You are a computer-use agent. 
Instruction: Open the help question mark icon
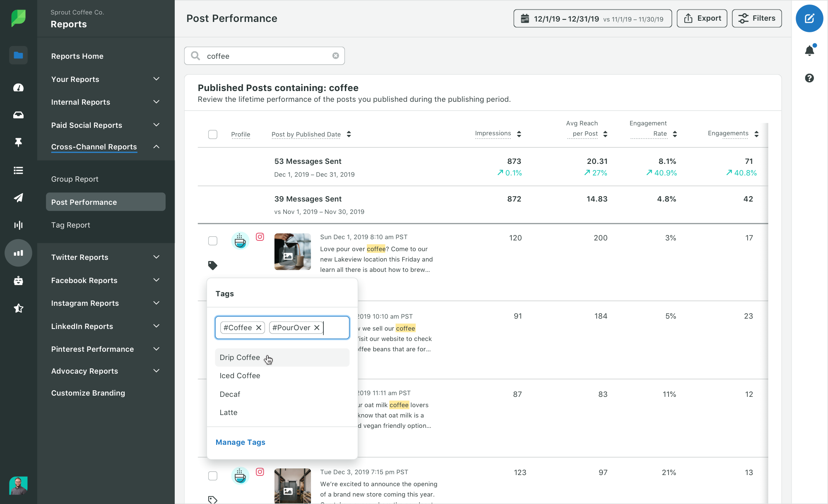[809, 78]
